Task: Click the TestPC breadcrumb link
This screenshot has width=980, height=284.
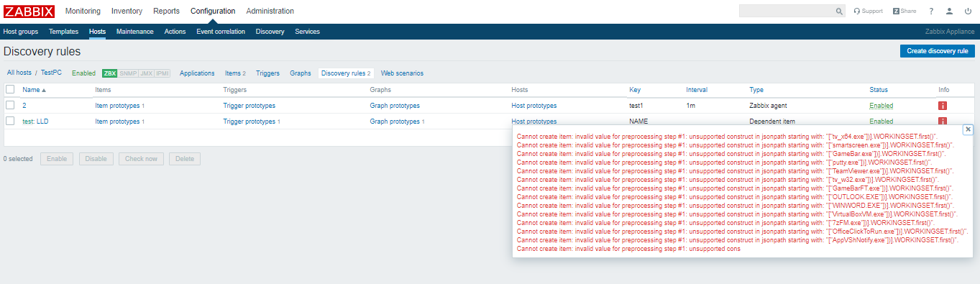Action: tap(51, 73)
